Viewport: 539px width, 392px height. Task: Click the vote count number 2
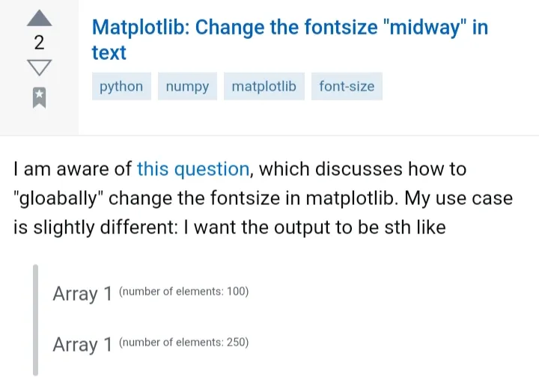(x=39, y=43)
